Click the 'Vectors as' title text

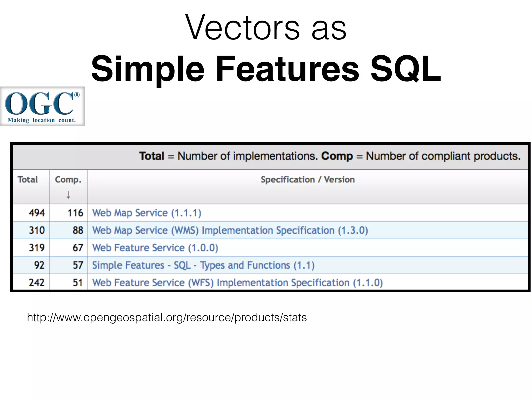(266, 28)
